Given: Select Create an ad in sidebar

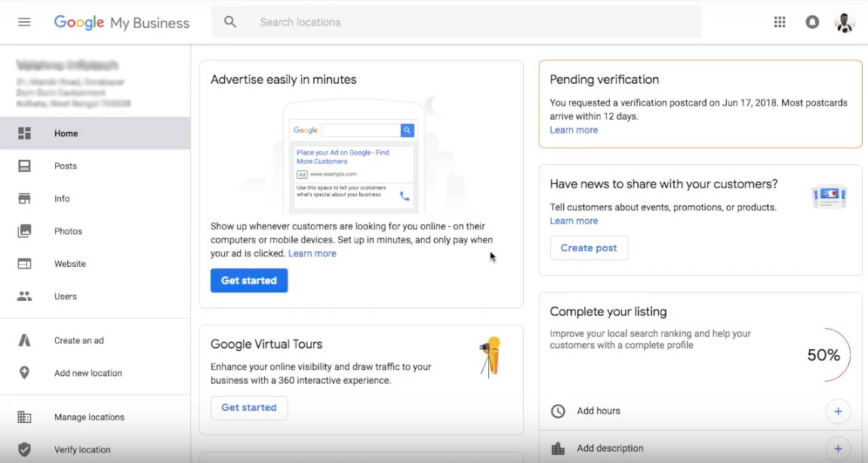Looking at the screenshot, I should tap(95, 340).
